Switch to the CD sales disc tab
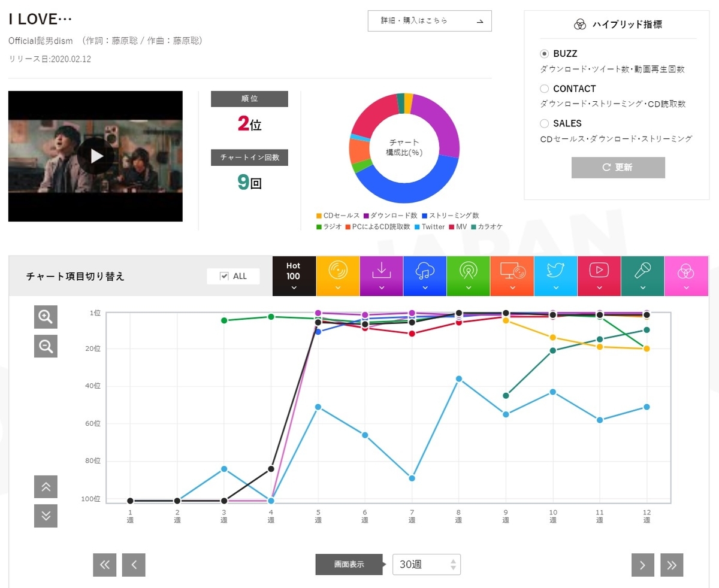 pos(337,276)
